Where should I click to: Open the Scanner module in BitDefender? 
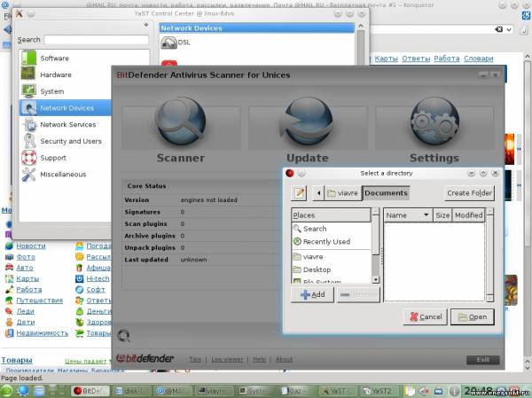click(181, 129)
